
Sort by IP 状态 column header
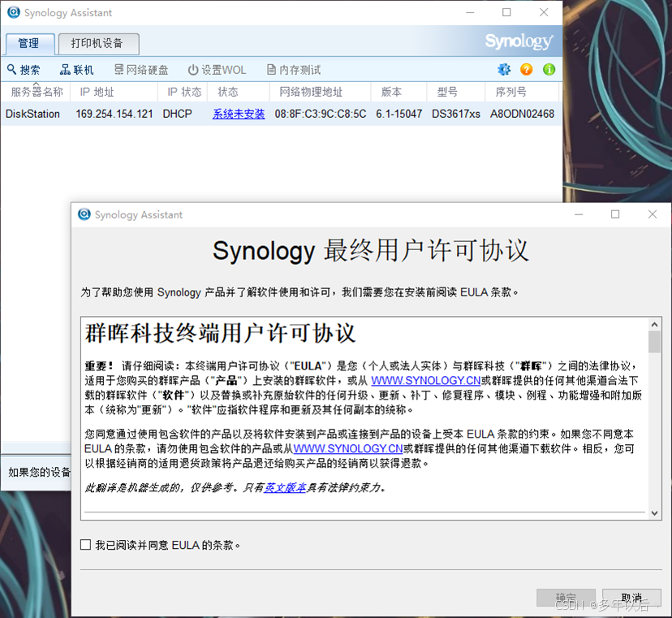coord(183,92)
